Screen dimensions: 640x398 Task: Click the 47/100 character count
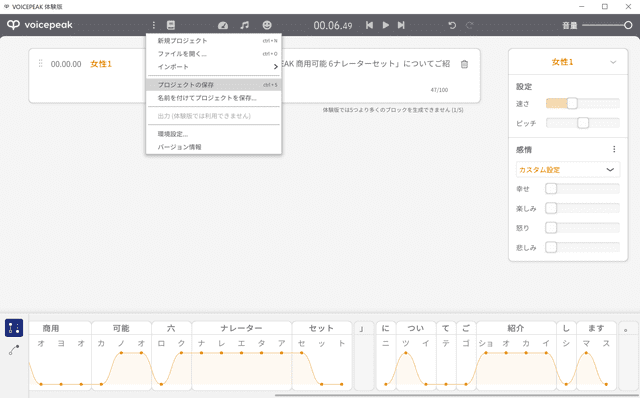[439, 90]
